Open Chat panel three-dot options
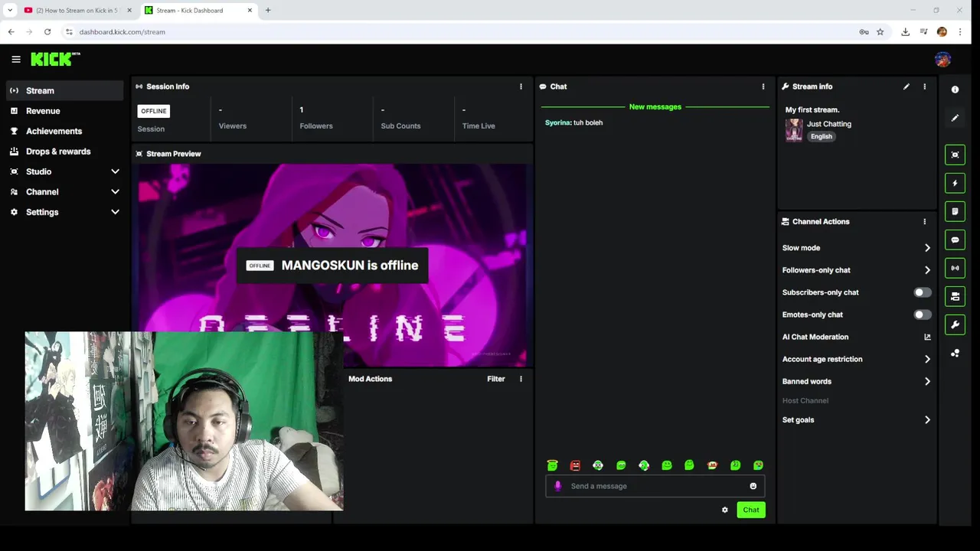The height and width of the screenshot is (551, 980). [763, 86]
